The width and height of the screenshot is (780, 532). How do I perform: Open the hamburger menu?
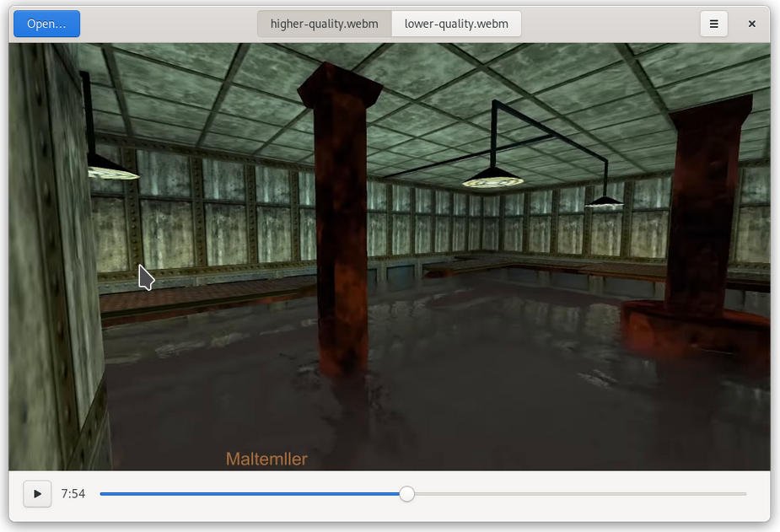714,24
